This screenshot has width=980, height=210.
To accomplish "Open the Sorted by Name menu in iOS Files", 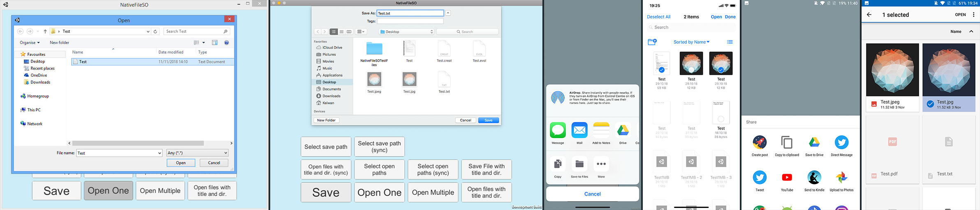I will pos(691,42).
